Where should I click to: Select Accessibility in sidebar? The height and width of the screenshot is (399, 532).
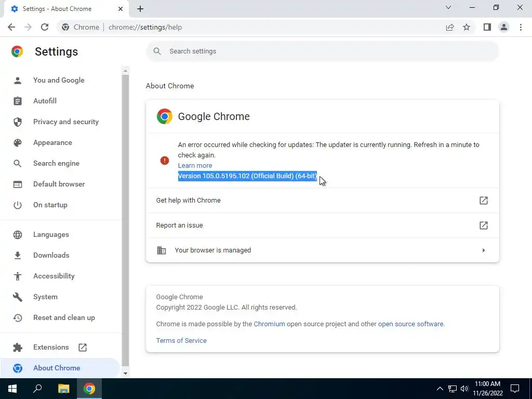click(54, 276)
